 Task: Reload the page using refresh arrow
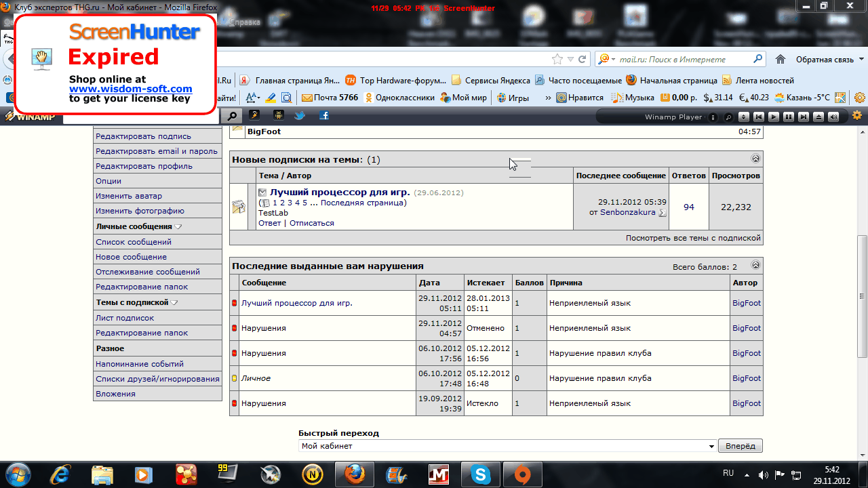click(x=582, y=59)
